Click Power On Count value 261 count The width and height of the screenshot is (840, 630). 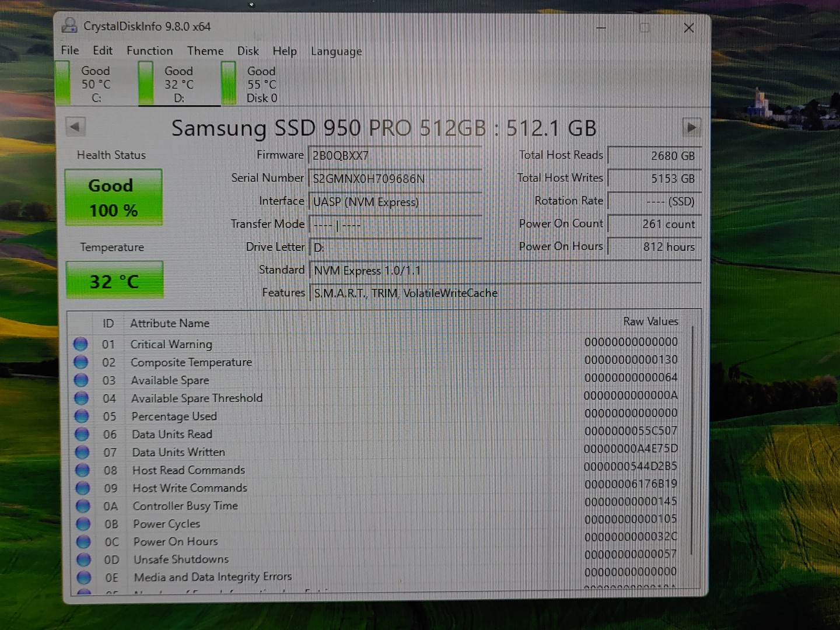tap(654, 224)
